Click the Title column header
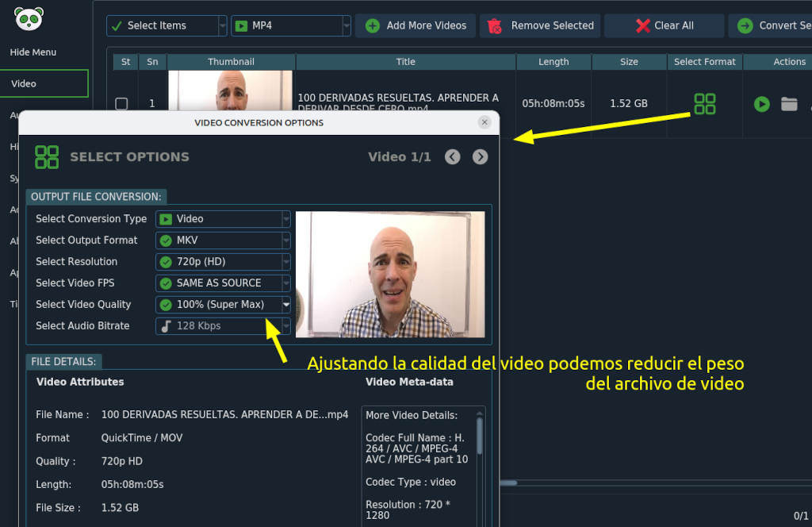 click(x=406, y=62)
